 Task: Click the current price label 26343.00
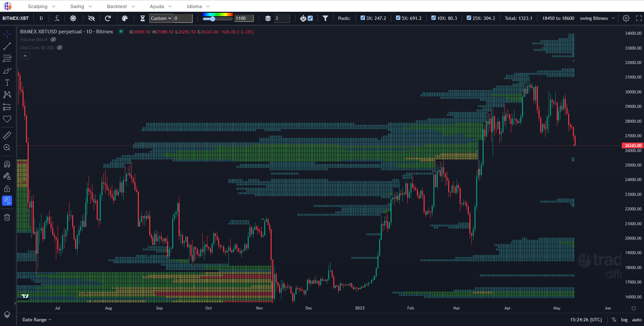633,146
